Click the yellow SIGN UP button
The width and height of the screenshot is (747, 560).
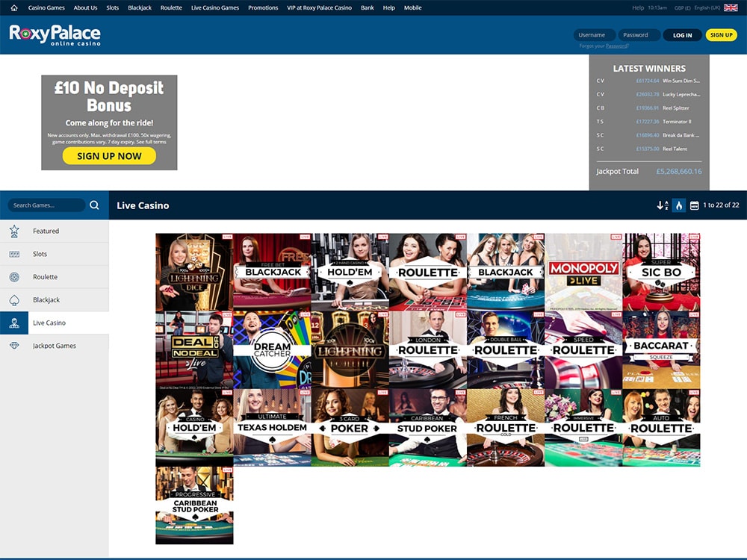coord(722,35)
